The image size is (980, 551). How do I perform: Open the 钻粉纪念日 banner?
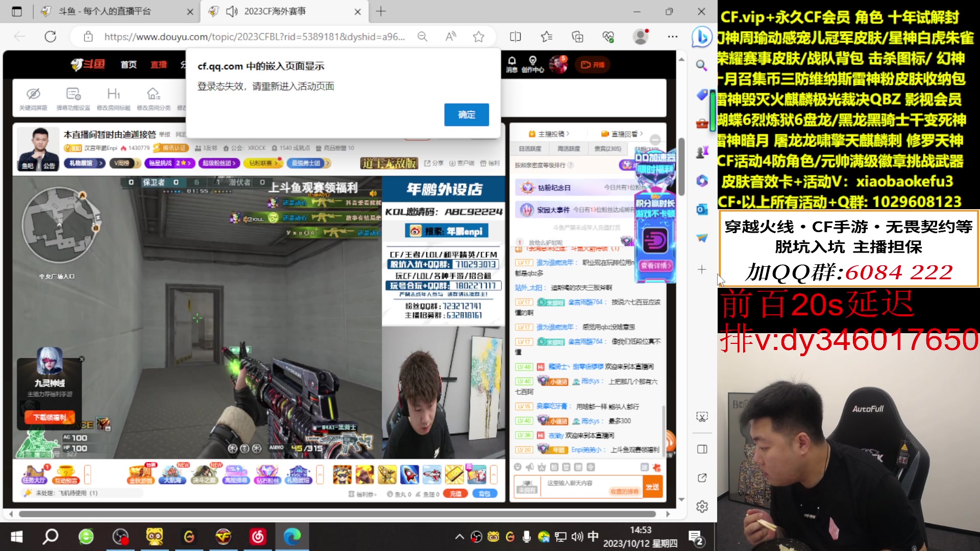coord(574,187)
